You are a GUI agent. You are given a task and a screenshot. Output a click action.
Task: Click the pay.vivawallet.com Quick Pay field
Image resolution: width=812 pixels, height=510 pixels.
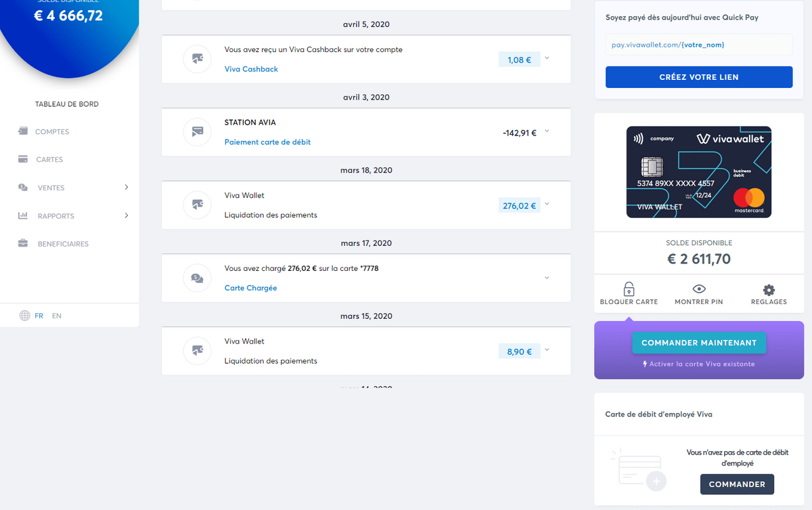[x=699, y=45]
